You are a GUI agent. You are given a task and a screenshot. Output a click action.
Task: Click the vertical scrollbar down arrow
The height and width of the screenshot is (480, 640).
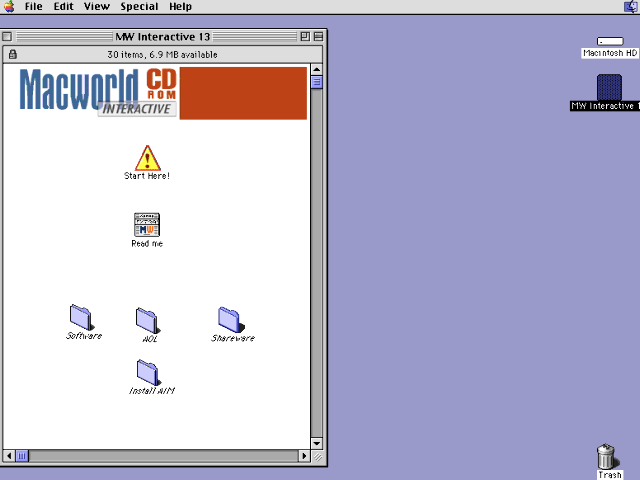click(x=316, y=444)
